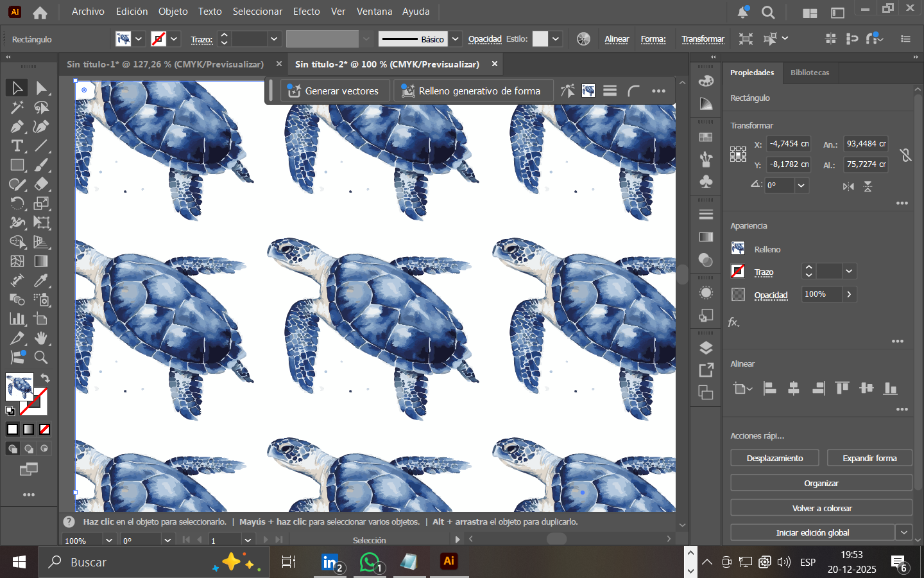The image size is (924, 578).
Task: Select the Rotate tool
Action: tap(17, 204)
